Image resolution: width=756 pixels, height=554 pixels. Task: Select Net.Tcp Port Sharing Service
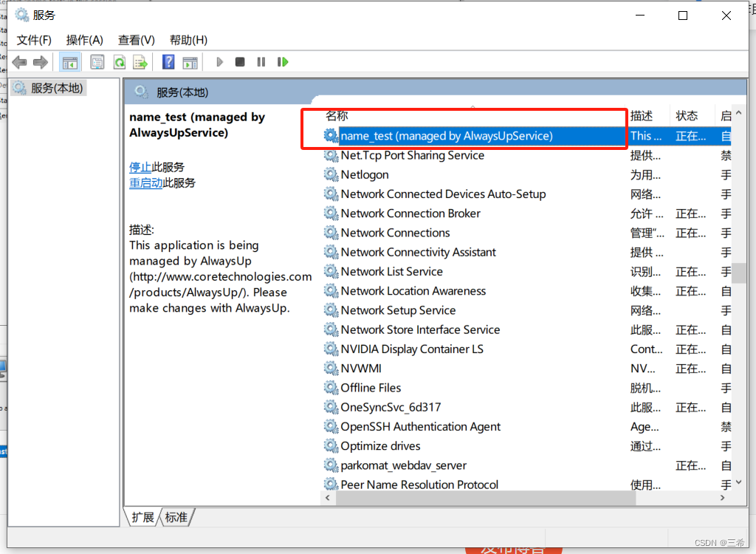tap(412, 155)
